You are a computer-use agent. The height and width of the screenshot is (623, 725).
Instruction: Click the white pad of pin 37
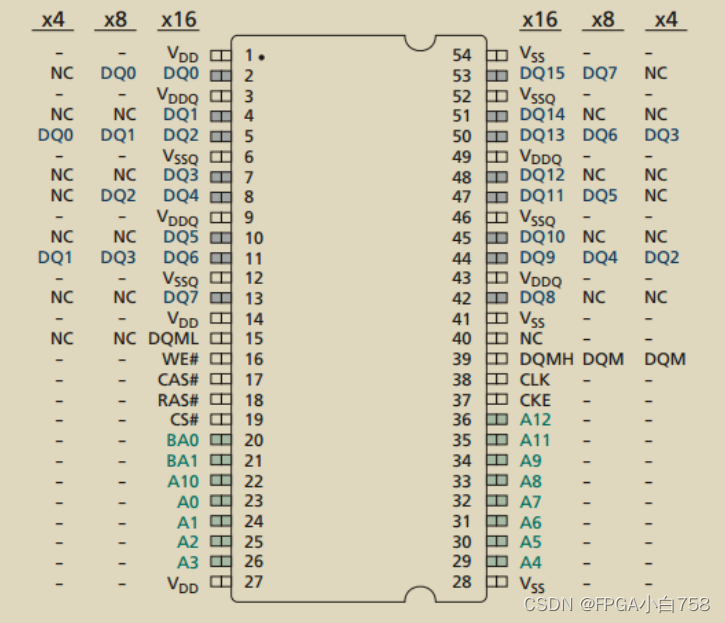pos(497,399)
